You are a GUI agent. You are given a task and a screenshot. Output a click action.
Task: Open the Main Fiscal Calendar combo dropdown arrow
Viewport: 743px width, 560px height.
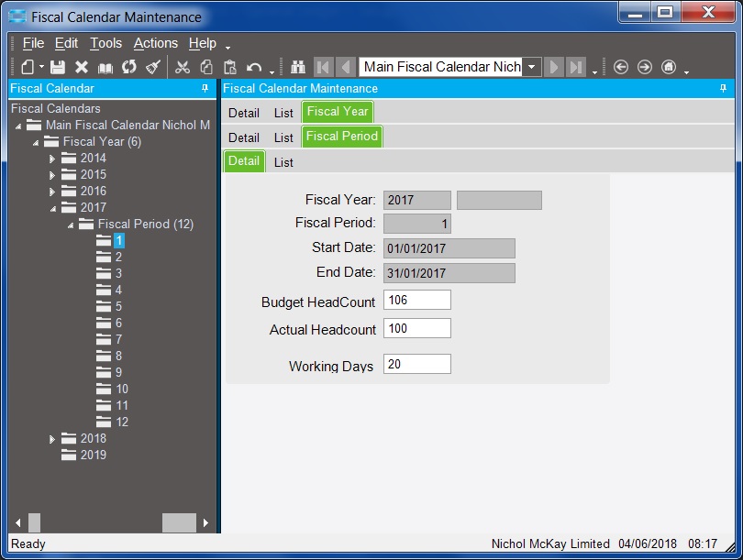click(x=532, y=67)
